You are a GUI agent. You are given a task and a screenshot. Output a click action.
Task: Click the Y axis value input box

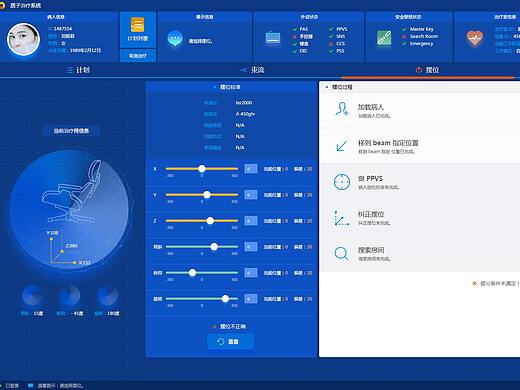point(251,195)
